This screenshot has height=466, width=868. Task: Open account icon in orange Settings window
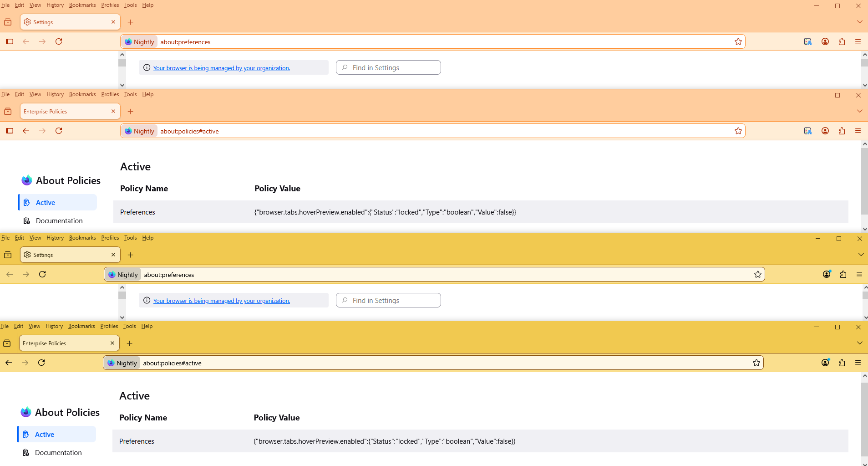click(825, 41)
